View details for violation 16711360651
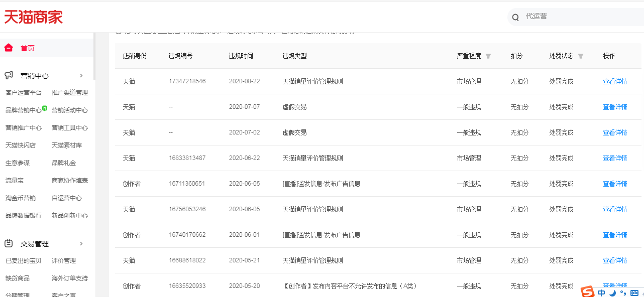Screen dimensions: 644x298 615,184
